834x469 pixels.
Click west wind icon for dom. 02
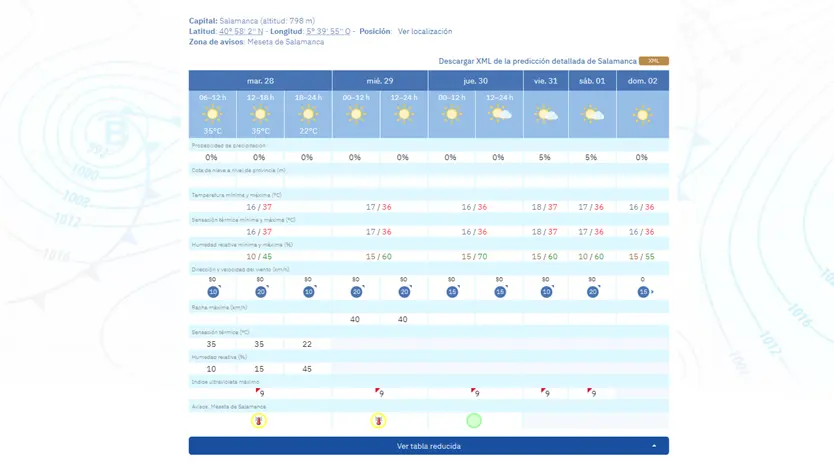pos(645,292)
